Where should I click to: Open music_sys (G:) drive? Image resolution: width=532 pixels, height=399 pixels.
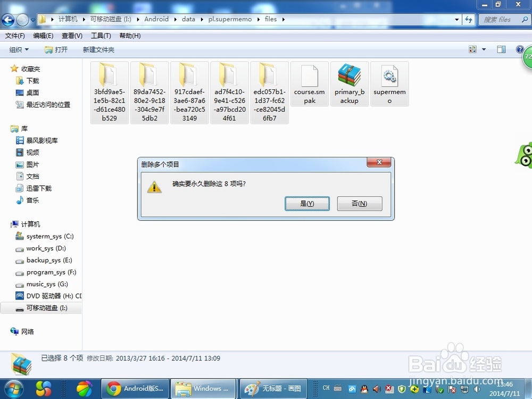click(47, 284)
